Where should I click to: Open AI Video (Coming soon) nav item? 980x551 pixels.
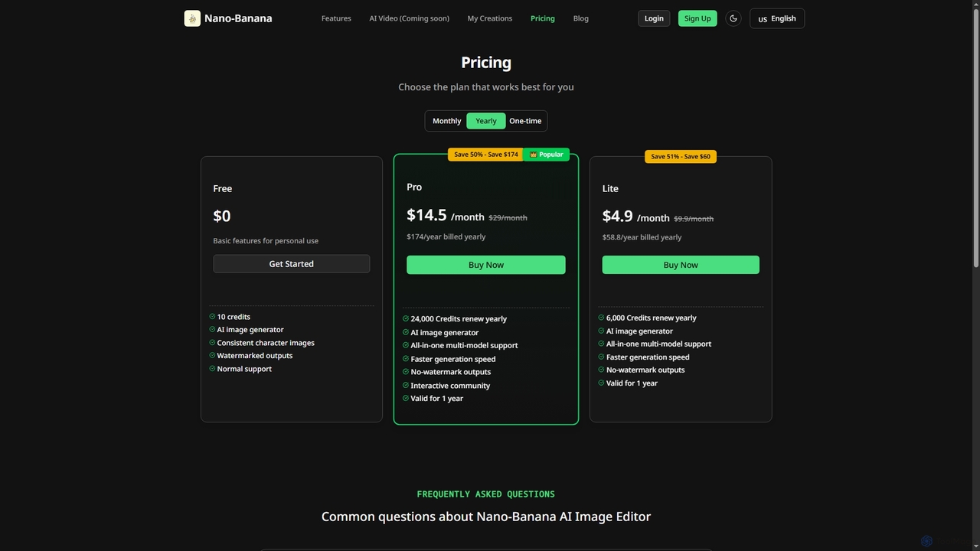point(409,18)
